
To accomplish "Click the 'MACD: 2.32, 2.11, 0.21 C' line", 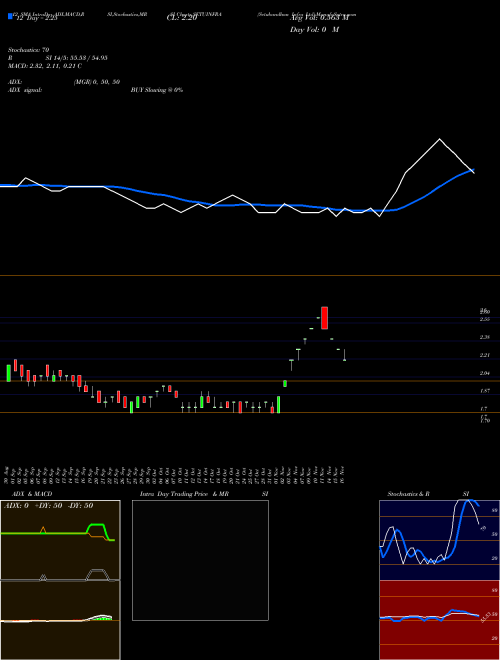I will 45,66.
